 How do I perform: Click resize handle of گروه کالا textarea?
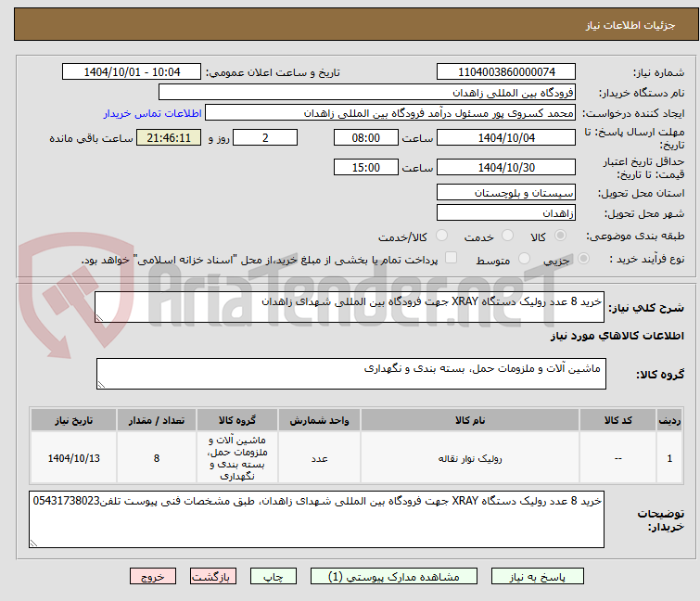[101, 385]
